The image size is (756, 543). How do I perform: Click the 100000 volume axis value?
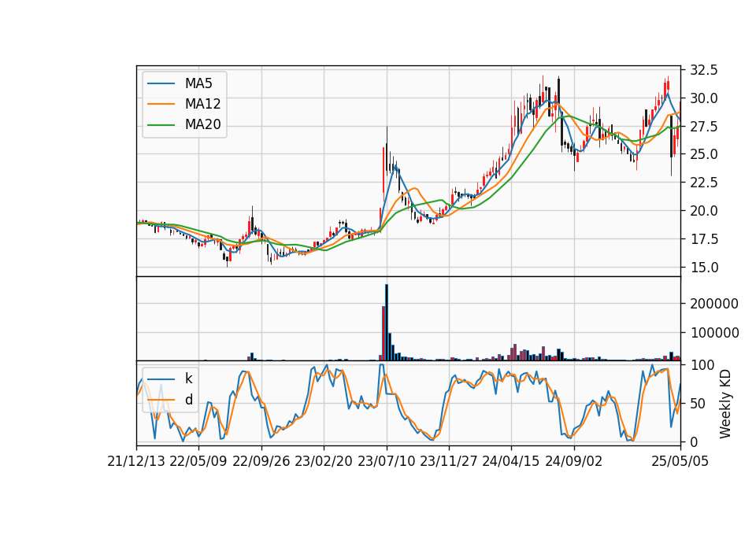(714, 333)
